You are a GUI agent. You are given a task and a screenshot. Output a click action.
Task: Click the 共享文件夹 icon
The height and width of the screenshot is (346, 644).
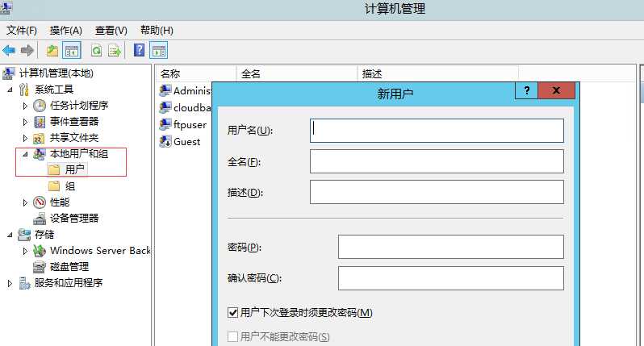tap(39, 138)
